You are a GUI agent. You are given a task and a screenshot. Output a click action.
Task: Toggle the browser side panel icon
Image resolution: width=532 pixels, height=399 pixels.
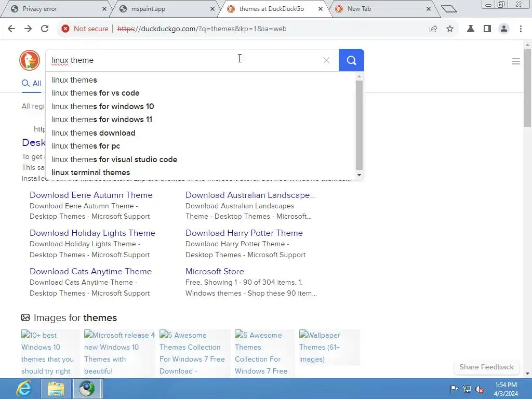pyautogui.click(x=487, y=29)
